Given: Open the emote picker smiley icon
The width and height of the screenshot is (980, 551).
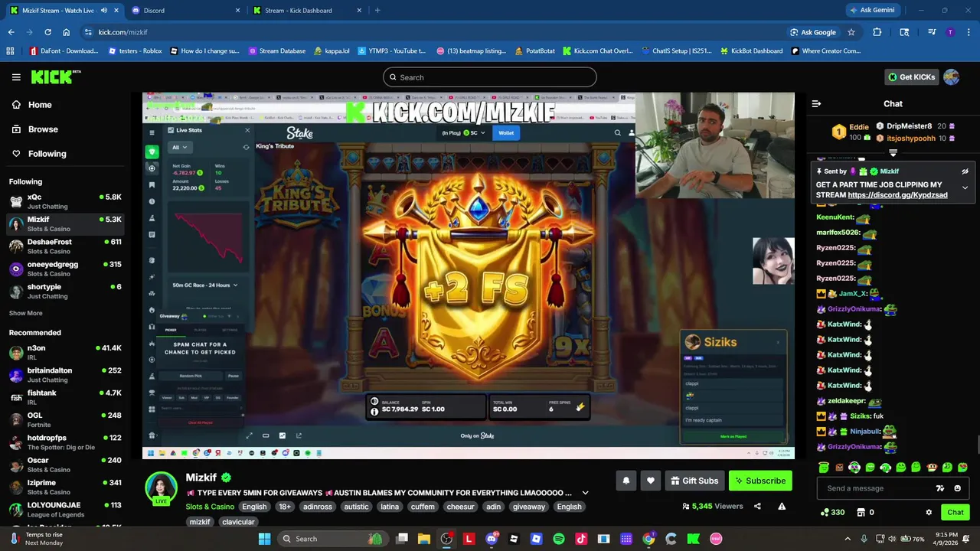Looking at the screenshot, I should click(x=957, y=488).
